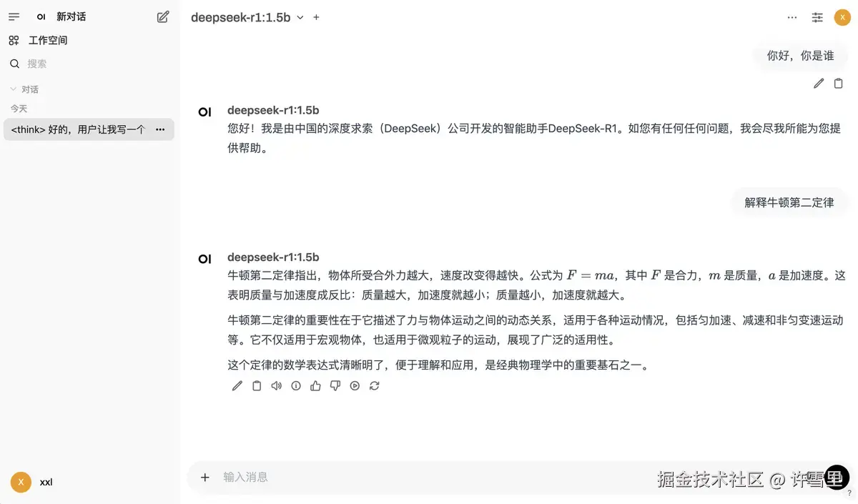Viewport: 858px width, 504px height.
Task: Read the response aloud with the speaker icon
Action: click(x=277, y=386)
